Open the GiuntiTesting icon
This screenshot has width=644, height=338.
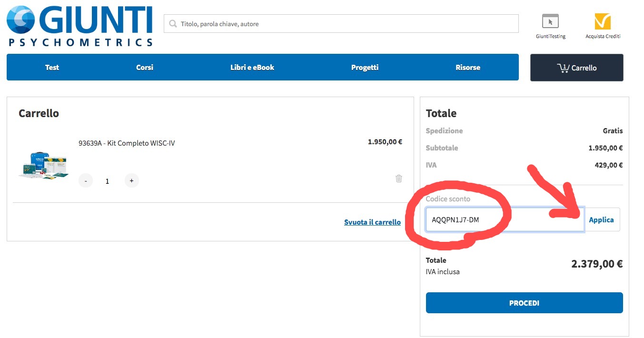(x=550, y=21)
